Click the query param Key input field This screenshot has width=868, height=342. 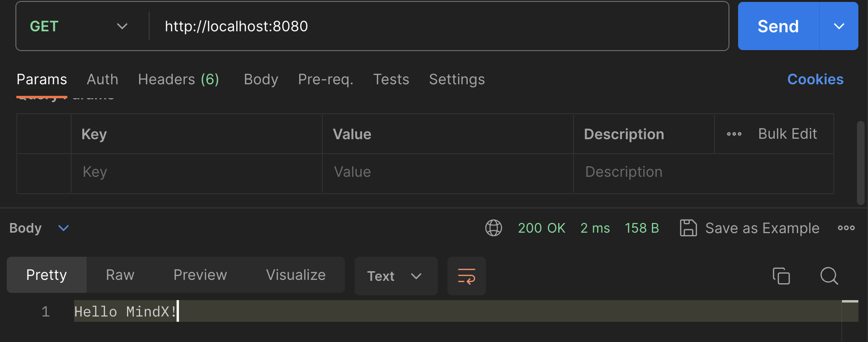[x=196, y=172]
